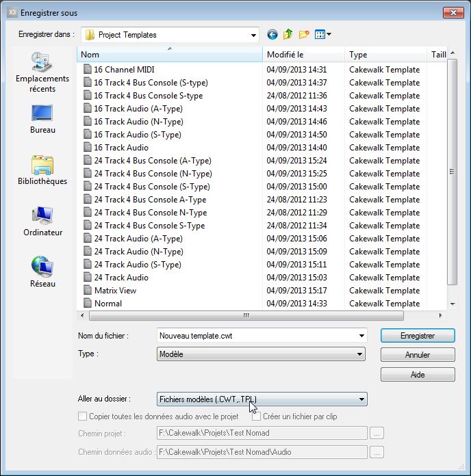Expand Nom du fichier dropdown arrow
Screen dimensions: 471x476
(361, 336)
